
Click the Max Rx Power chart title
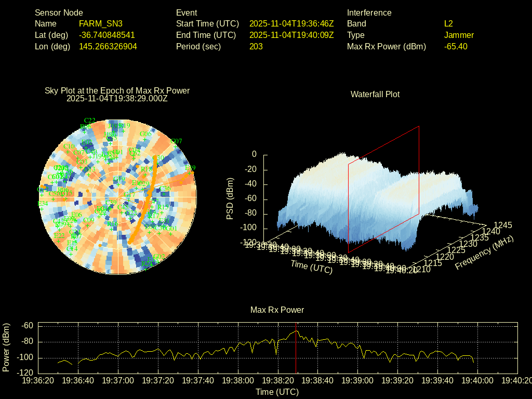coord(277,310)
